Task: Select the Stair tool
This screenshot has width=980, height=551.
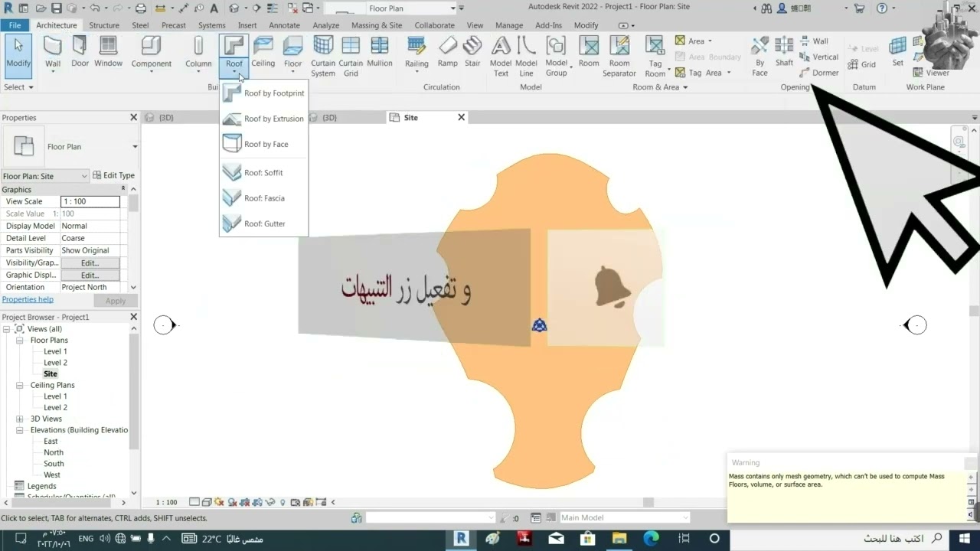Action: [472, 51]
